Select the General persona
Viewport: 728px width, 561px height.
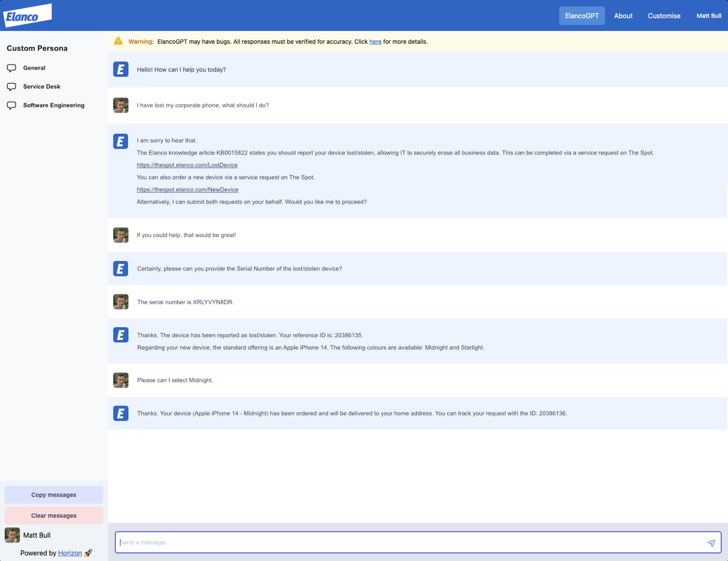click(x=34, y=68)
